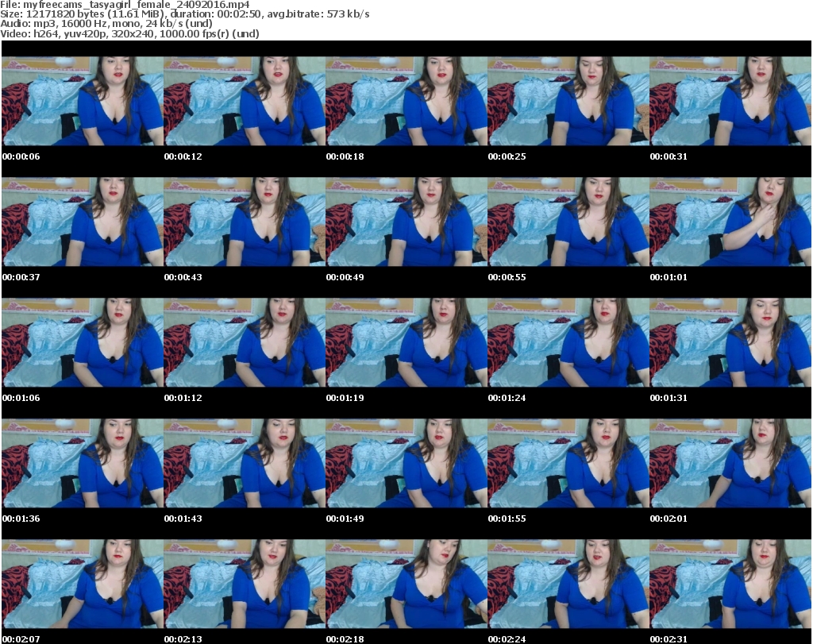
Task: Click the 00:00:31 timestamp label
Action: [669, 156]
